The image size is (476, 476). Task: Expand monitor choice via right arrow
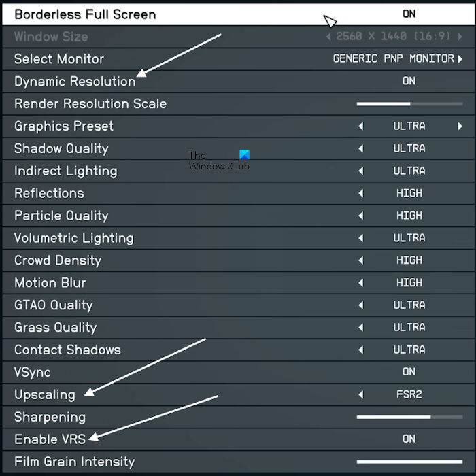pyautogui.click(x=460, y=59)
